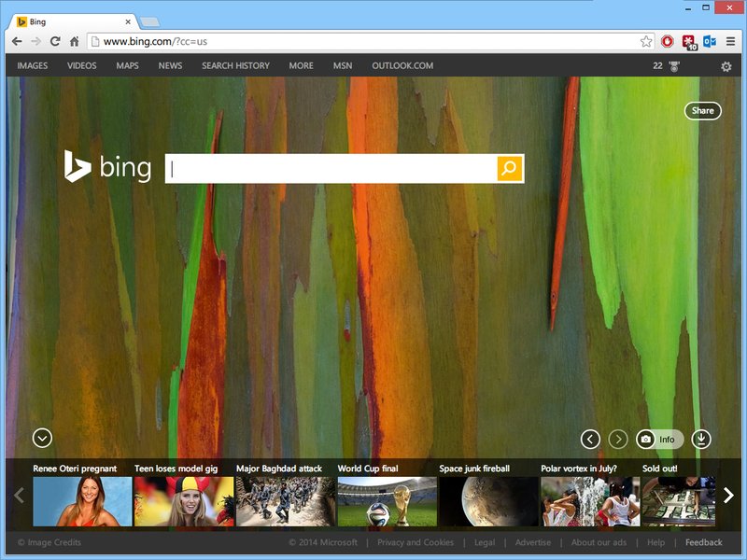Toggle the image Info button

pos(660,439)
